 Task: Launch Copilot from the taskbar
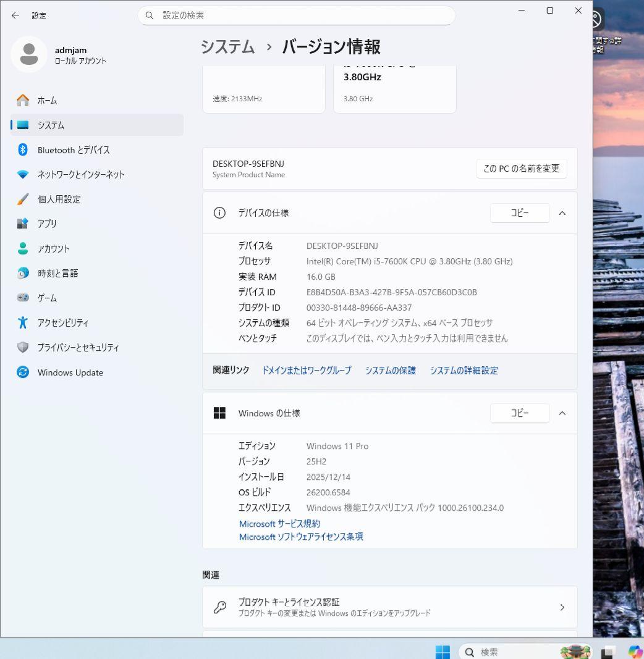point(635,652)
